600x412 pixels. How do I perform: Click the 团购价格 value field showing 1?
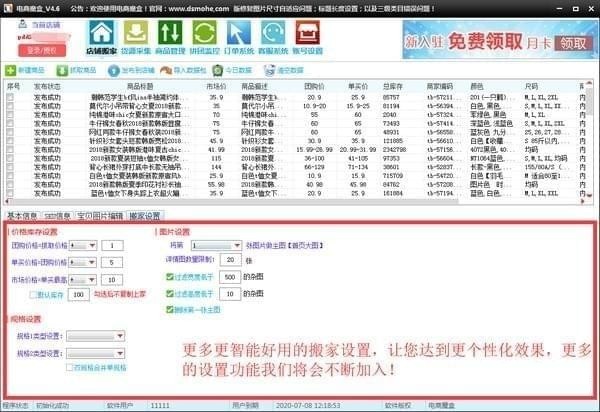[112, 246]
